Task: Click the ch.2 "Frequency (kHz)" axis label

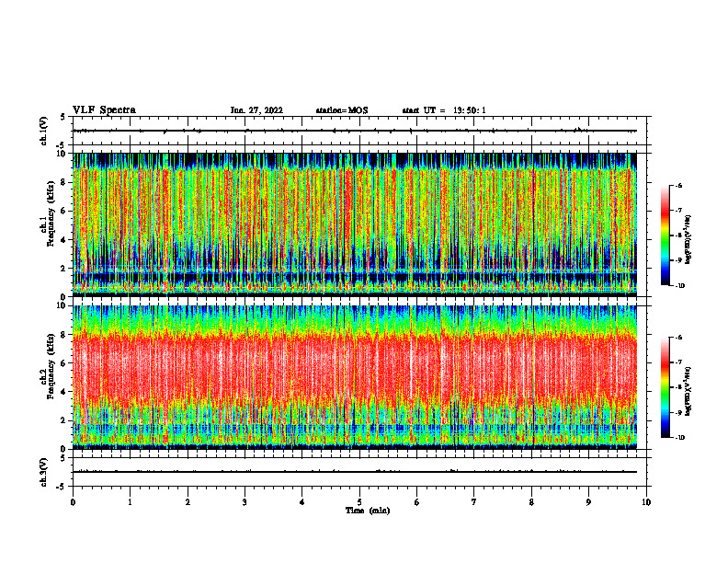Action: point(51,367)
